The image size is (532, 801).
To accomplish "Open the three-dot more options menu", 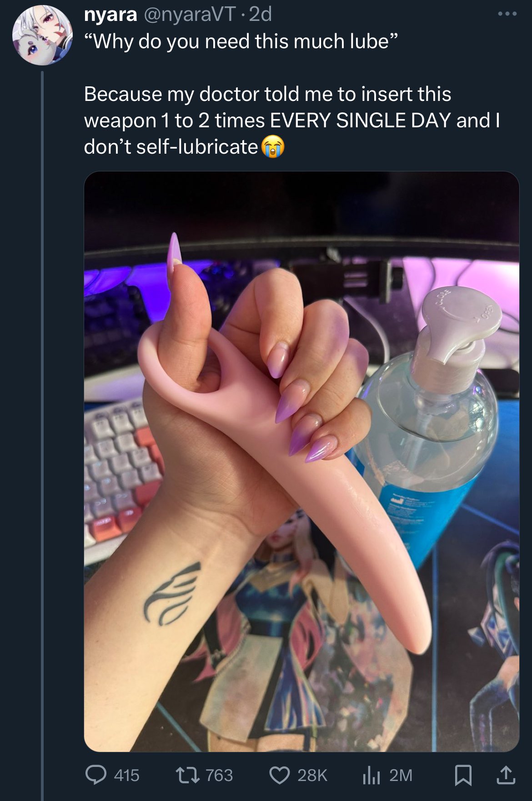I will [x=507, y=15].
